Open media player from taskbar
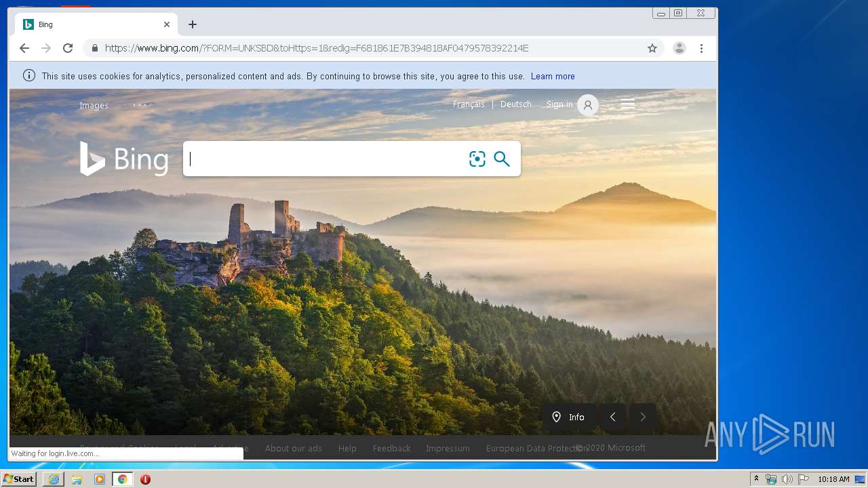The height and width of the screenshot is (488, 868). point(100,479)
